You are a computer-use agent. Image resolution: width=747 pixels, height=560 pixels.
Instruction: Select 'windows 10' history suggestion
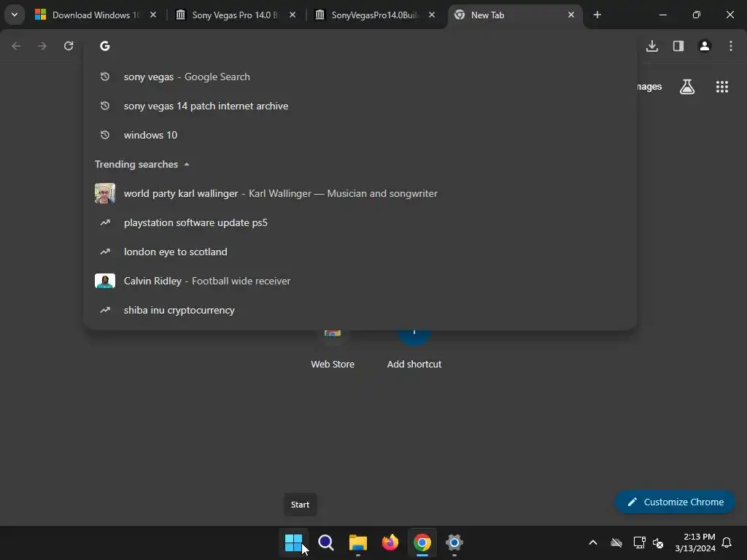(360, 135)
